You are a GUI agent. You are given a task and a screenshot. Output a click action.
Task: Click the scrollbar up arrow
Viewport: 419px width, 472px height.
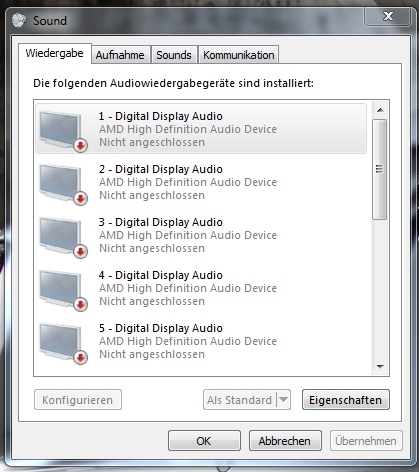point(380,110)
